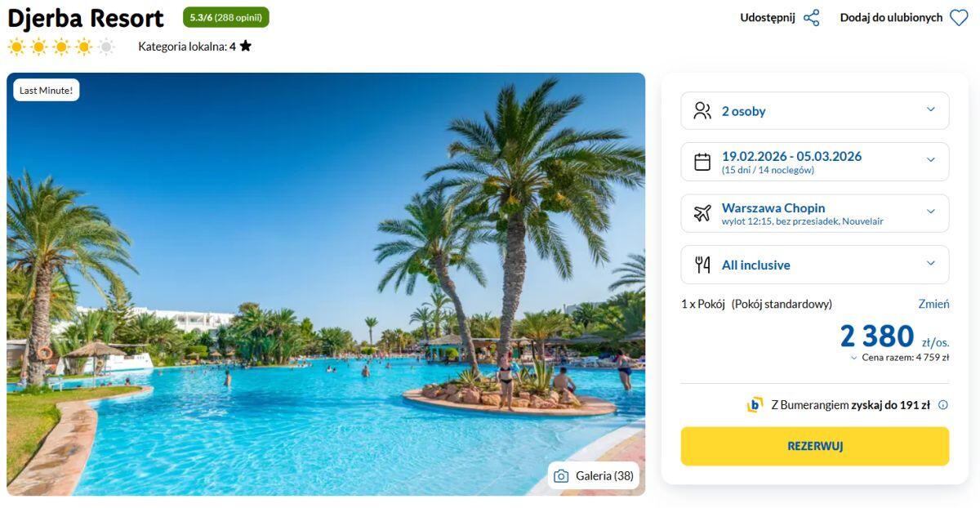This screenshot has width=980, height=508.
Task: Click the heart favorites icon
Action: click(x=959, y=18)
